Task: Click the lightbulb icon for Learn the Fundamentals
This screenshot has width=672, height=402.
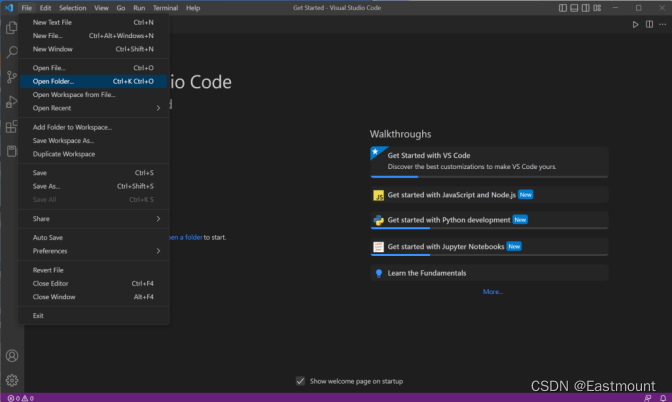Action: [378, 273]
